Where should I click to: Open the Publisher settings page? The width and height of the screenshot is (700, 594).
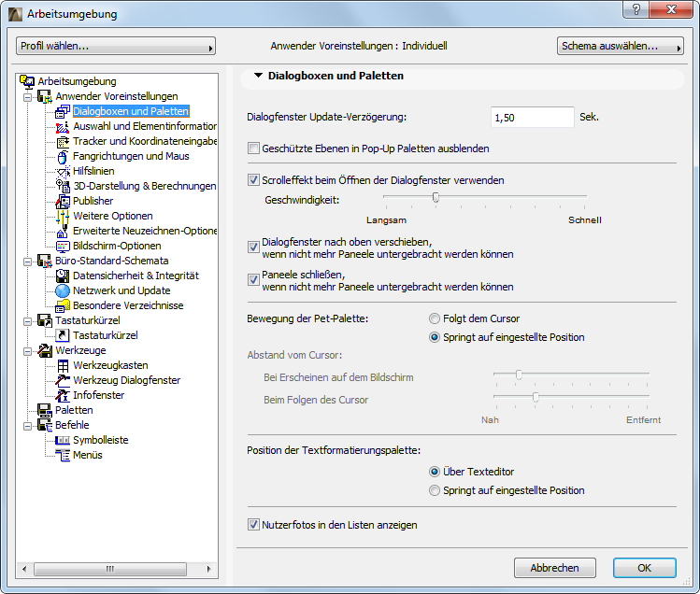(93, 201)
